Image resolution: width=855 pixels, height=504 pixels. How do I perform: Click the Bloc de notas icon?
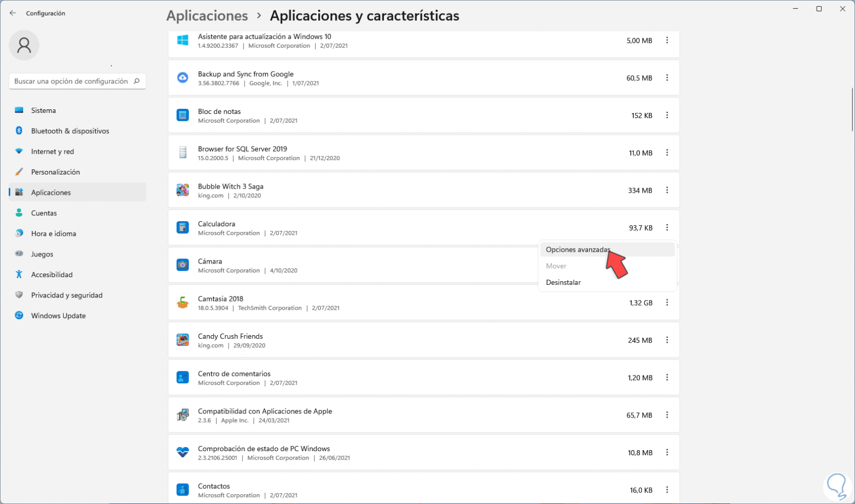182,115
